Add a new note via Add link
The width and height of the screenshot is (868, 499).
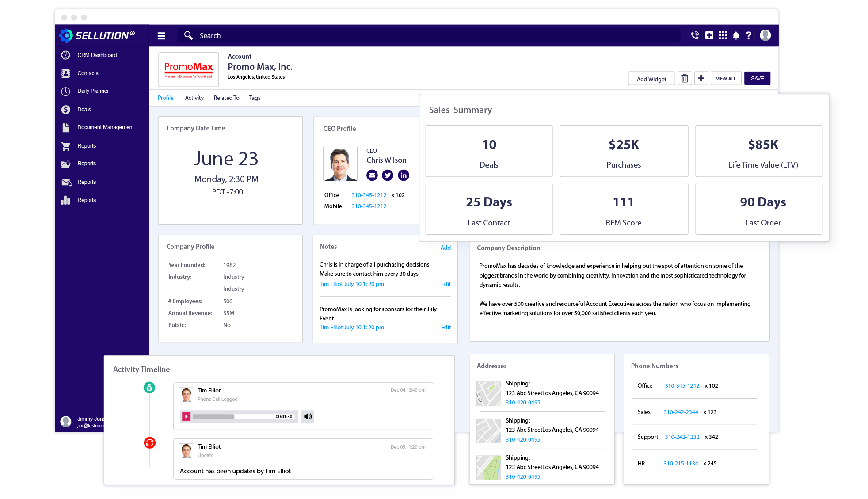click(x=445, y=248)
